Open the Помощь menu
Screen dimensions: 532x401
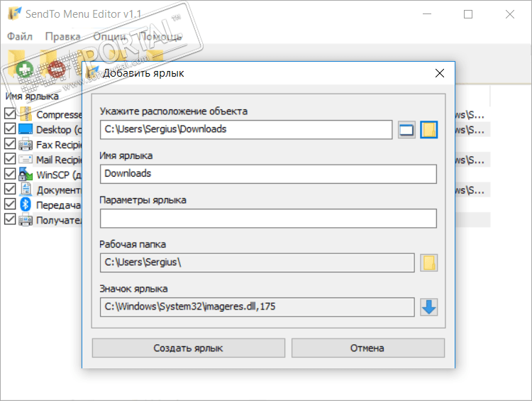[x=160, y=36]
